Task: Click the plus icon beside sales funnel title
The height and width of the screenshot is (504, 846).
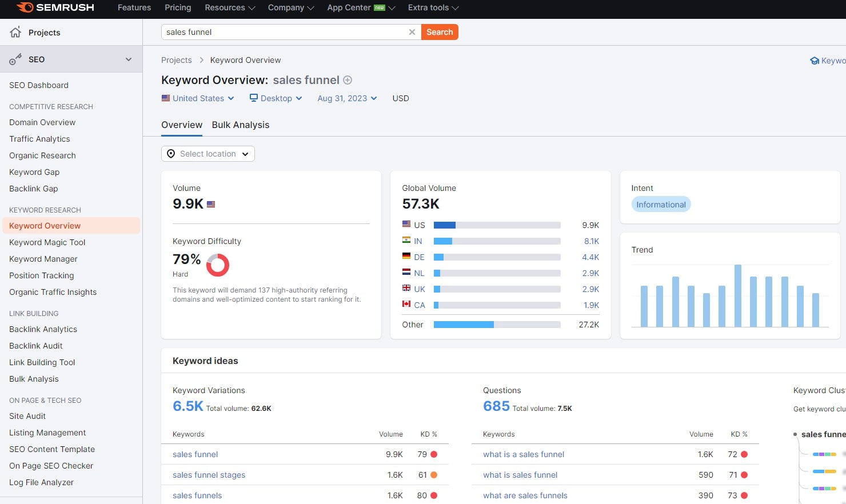Action: point(348,80)
